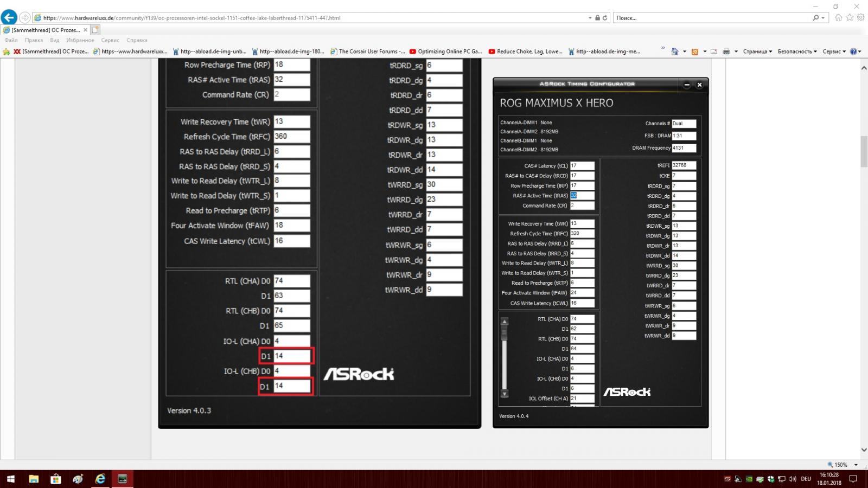Click the page scrollbar up arrow
Screen dimensions: 868x488
pyautogui.click(x=864, y=68)
